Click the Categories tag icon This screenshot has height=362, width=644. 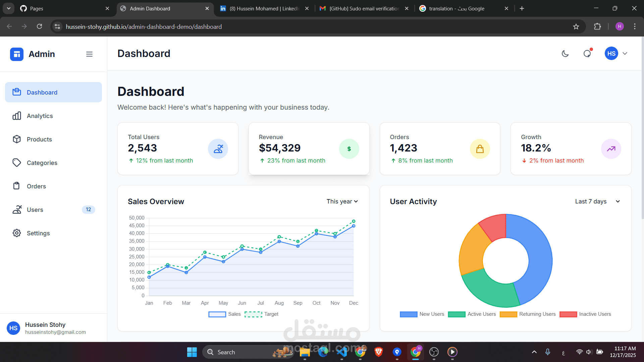[17, 163]
